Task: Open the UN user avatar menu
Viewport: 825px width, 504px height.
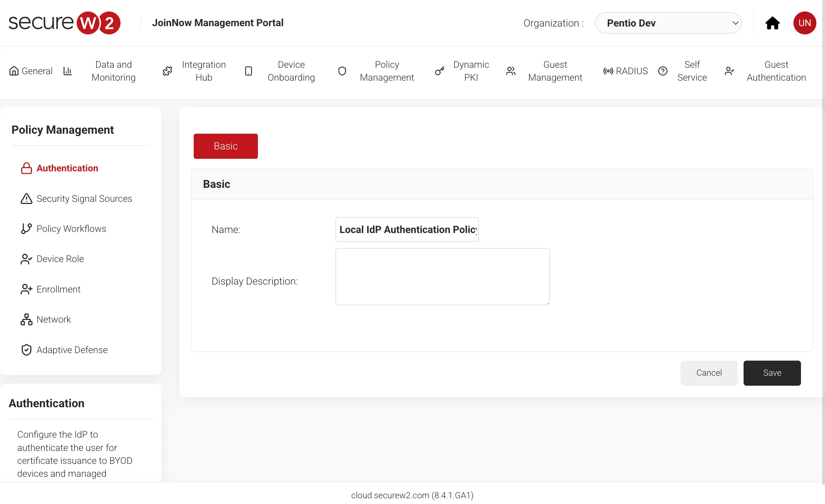Action: (805, 23)
